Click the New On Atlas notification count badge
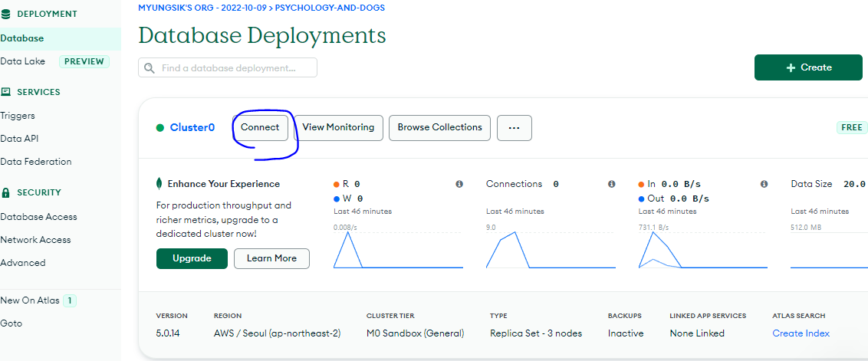The width and height of the screenshot is (868, 361). (70, 301)
